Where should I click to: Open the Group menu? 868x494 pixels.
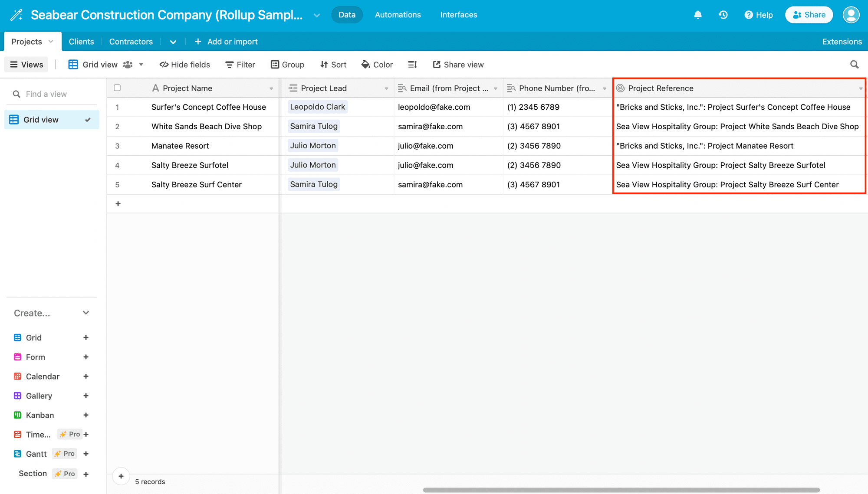coord(287,65)
